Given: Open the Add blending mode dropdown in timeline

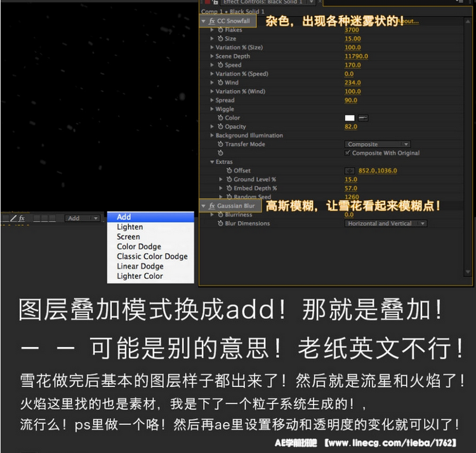Looking at the screenshot, I should (83, 218).
